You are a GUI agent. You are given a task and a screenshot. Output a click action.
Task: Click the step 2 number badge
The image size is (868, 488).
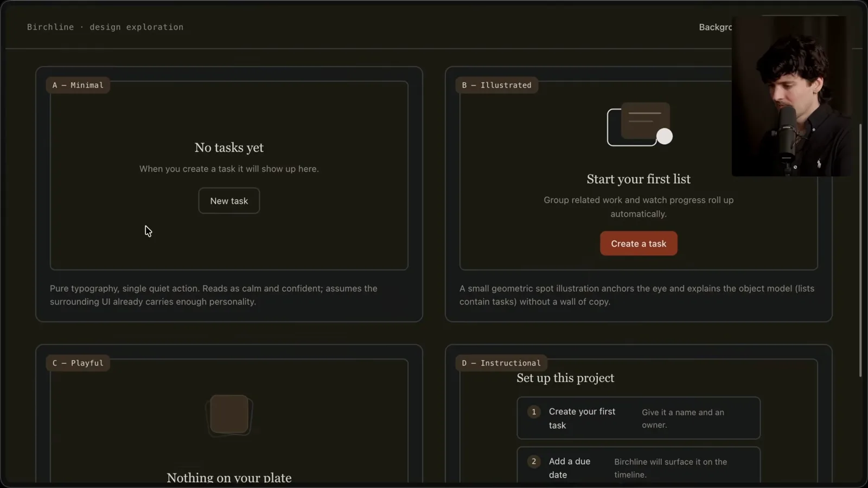point(534,461)
